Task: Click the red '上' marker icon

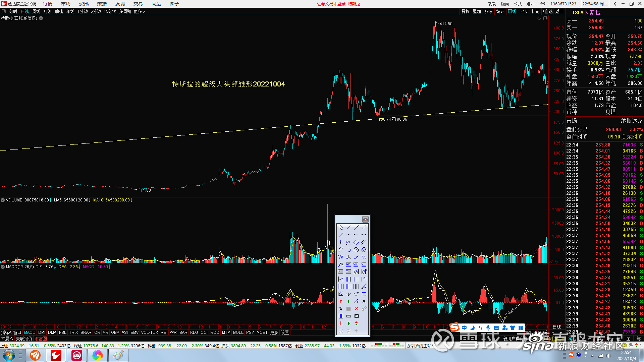Action: (341, 323)
